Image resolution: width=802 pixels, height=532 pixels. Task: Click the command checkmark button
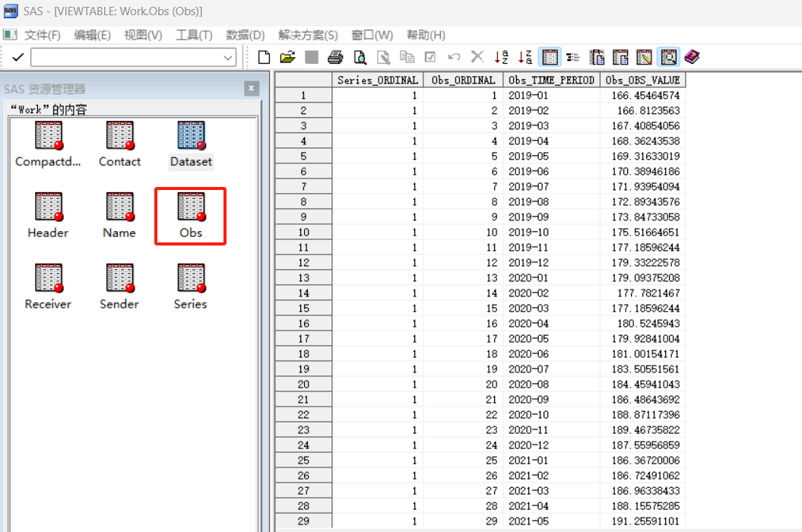17,57
